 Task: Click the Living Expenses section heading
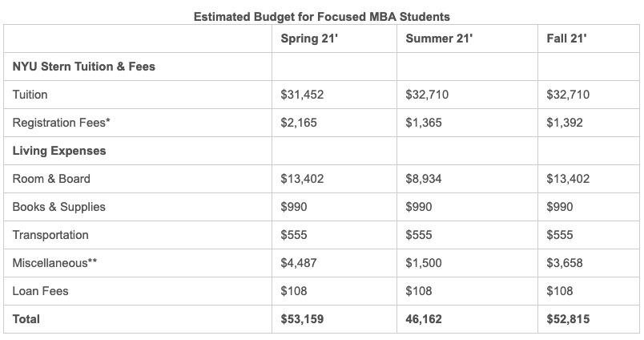59,151
